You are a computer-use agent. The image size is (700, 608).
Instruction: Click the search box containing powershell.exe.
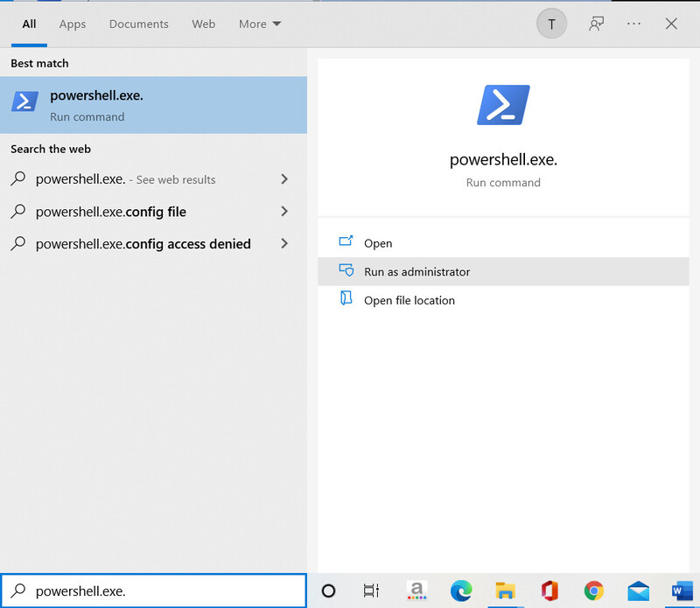pyautogui.click(x=154, y=591)
